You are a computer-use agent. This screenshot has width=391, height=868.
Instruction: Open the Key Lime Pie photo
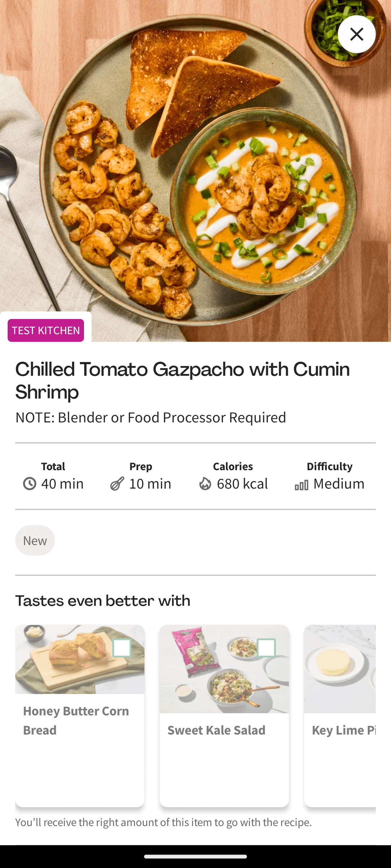click(x=340, y=669)
